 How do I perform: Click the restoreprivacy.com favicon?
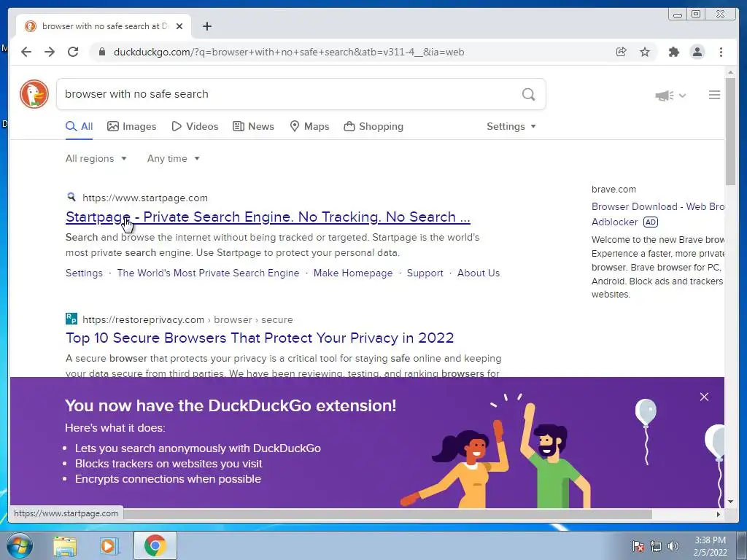(71, 319)
